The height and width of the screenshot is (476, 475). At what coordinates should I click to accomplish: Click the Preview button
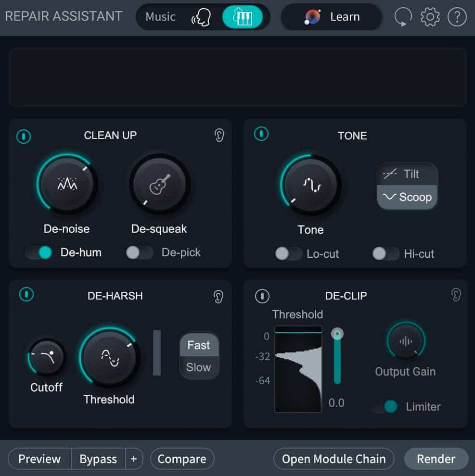[40, 459]
